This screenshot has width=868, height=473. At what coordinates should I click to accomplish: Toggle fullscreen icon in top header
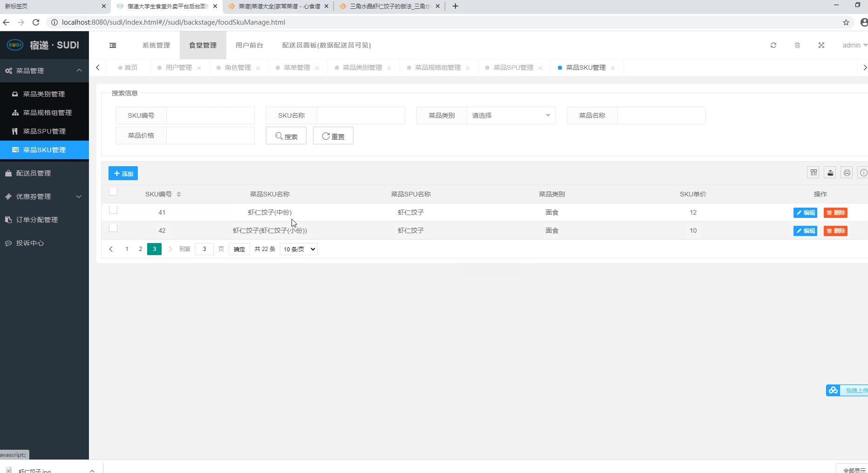click(x=821, y=45)
